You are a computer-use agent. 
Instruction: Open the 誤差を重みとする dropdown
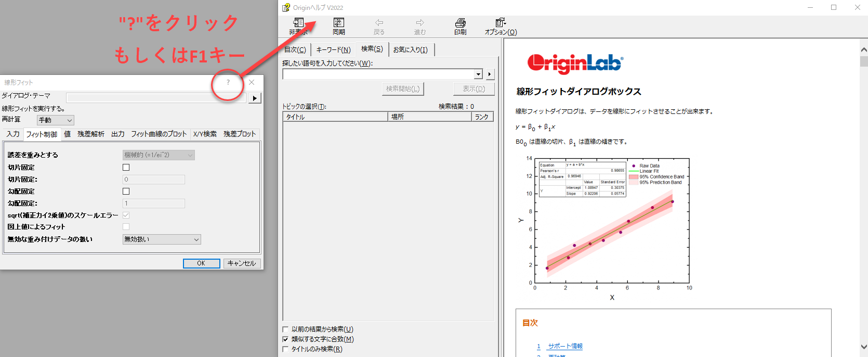[x=159, y=155]
